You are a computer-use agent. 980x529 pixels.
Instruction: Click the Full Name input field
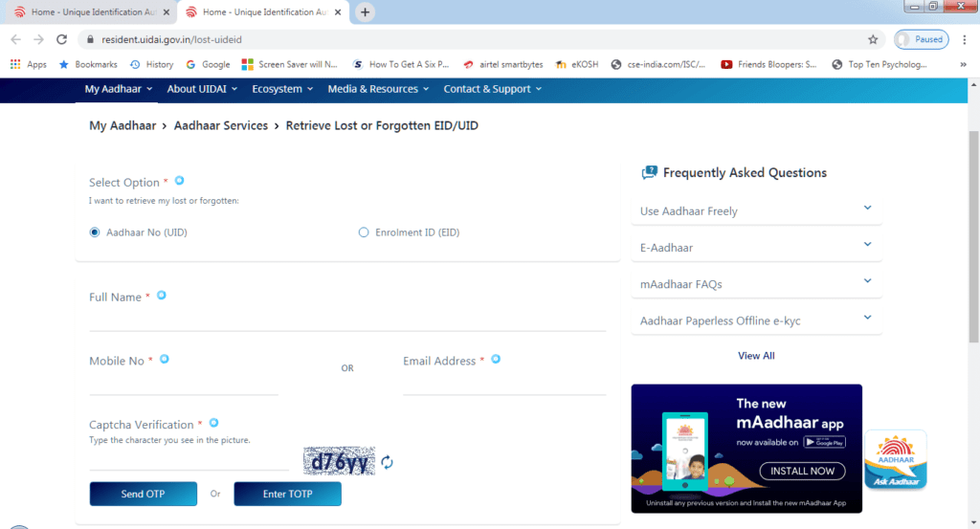tap(347, 320)
